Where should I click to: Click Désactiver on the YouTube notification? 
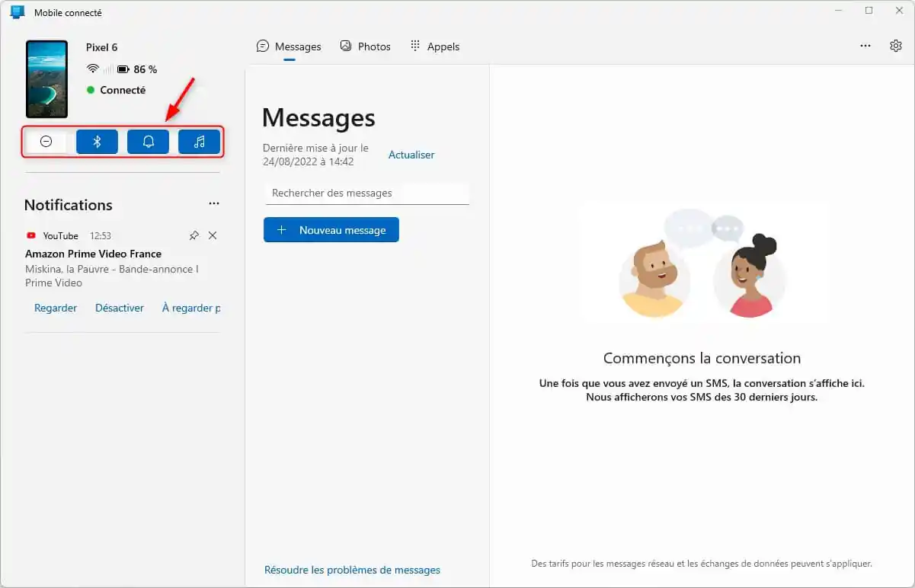[120, 308]
